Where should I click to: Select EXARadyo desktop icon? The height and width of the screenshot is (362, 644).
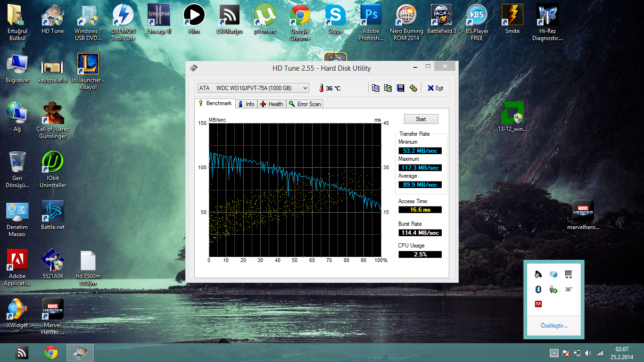point(229,19)
